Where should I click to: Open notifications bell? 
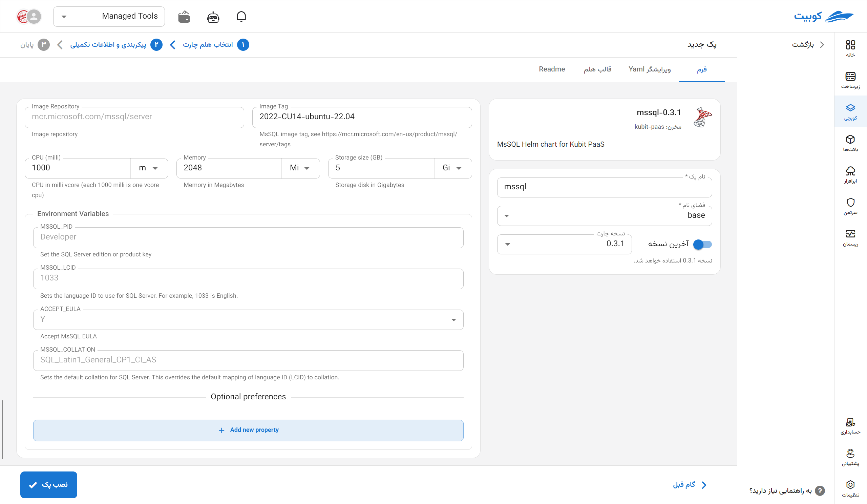click(241, 17)
